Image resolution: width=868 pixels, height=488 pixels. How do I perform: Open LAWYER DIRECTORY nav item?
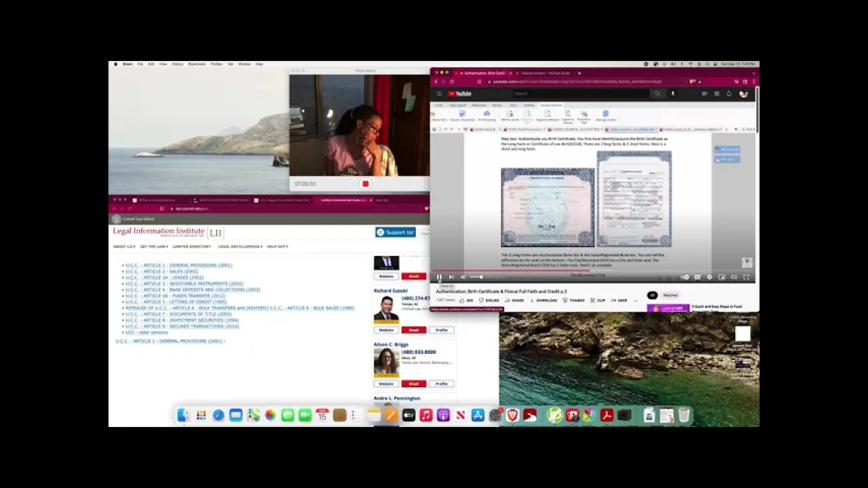click(x=191, y=247)
